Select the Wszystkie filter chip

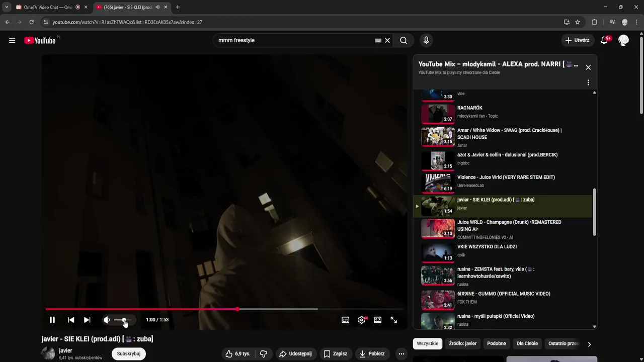pos(428,344)
